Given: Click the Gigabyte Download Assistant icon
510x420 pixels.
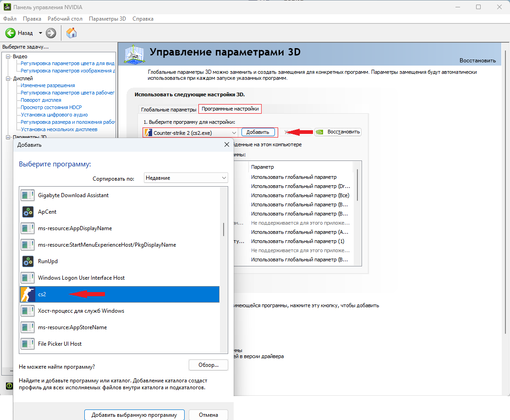Looking at the screenshot, I should [x=27, y=195].
